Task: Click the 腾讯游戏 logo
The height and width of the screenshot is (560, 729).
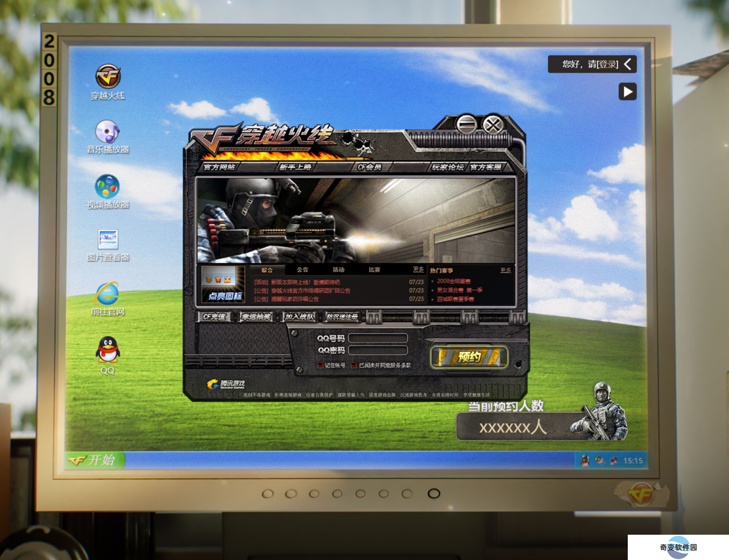Action: click(226, 384)
